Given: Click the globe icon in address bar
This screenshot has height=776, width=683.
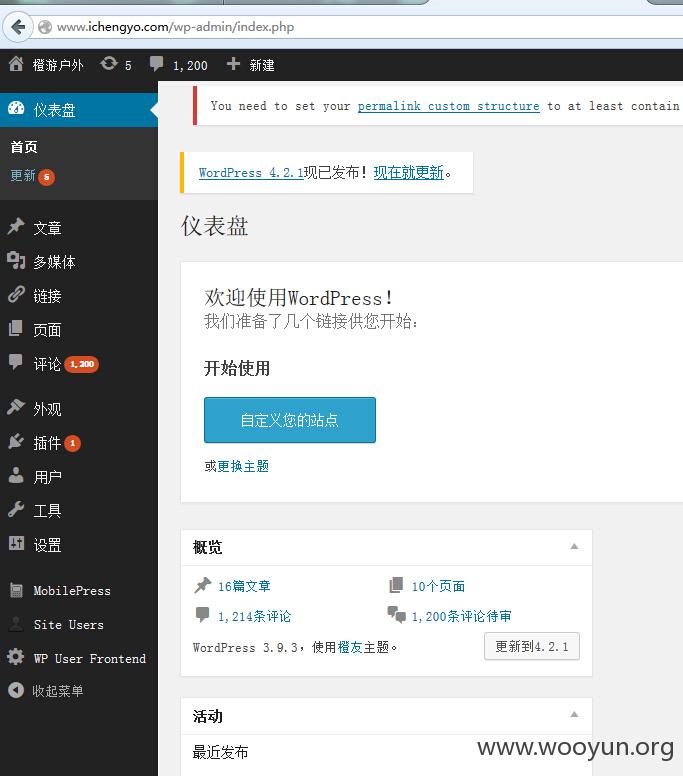Looking at the screenshot, I should point(45,27).
